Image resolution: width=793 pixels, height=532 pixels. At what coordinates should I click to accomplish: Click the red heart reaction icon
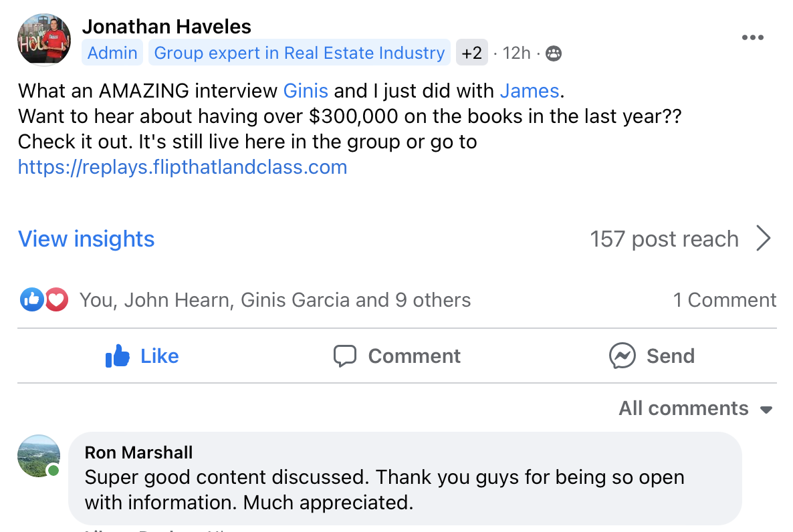[x=57, y=300]
